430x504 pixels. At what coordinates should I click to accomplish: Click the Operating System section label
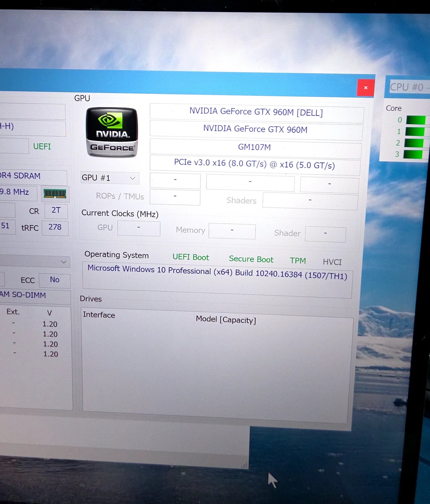point(116,255)
